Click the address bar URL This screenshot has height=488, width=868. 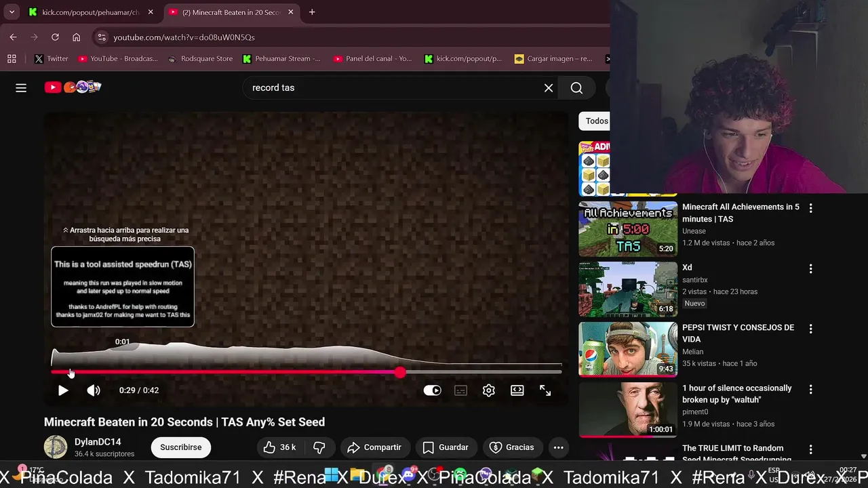[184, 37]
